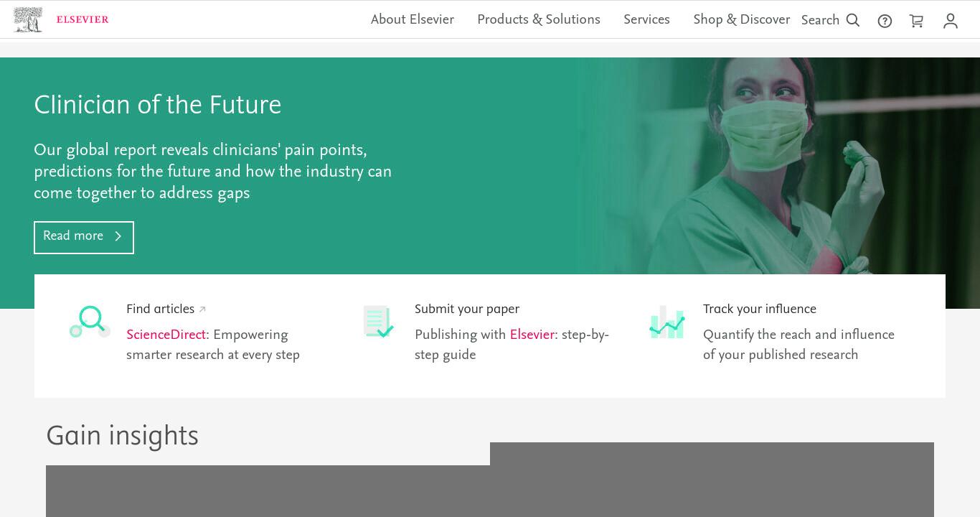Click 'smarter research at every step' text
The image size is (980, 517).
click(213, 355)
